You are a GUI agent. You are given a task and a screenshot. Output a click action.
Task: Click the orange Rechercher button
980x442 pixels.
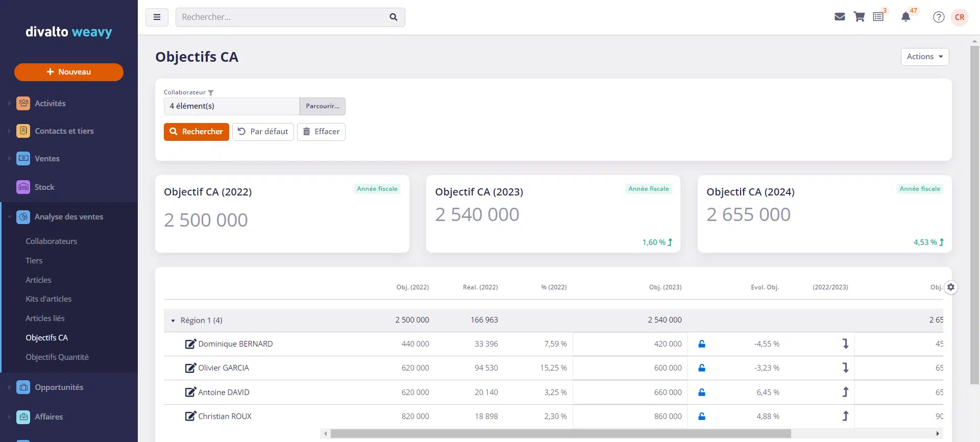(196, 132)
